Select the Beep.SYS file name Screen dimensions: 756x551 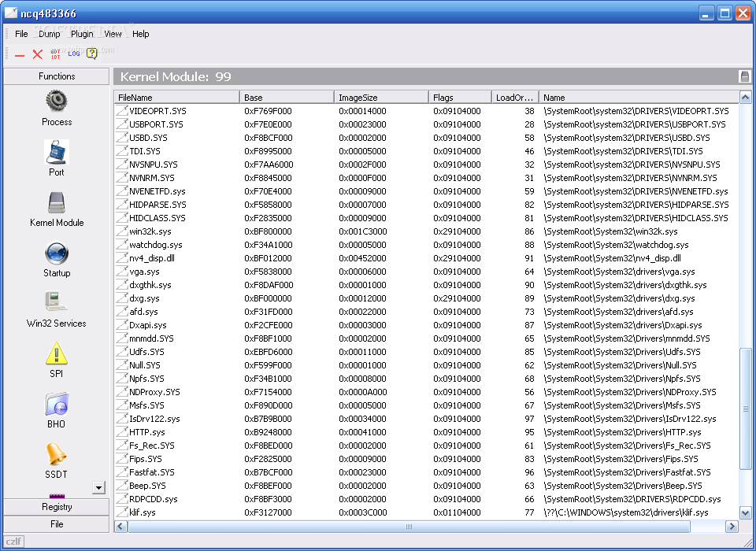[x=147, y=486]
